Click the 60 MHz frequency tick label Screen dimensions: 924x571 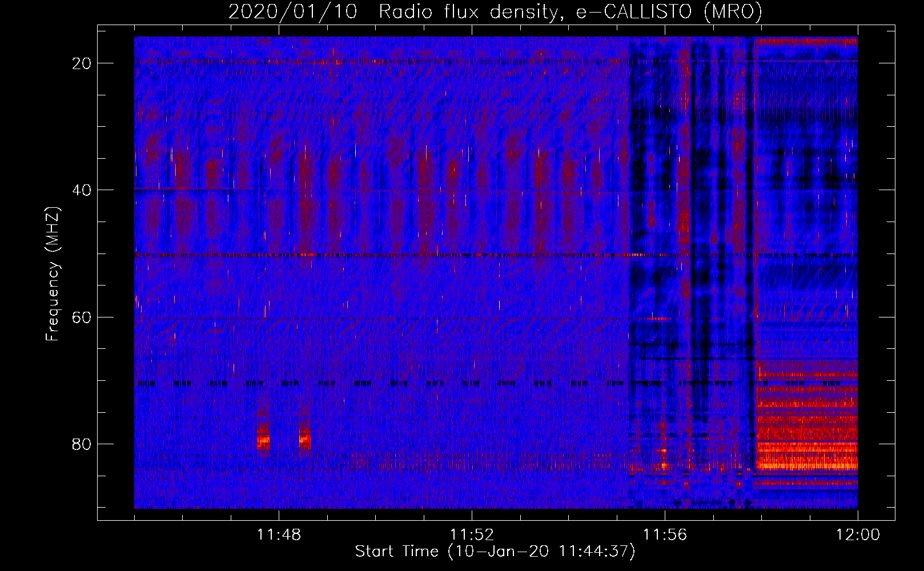click(x=82, y=317)
